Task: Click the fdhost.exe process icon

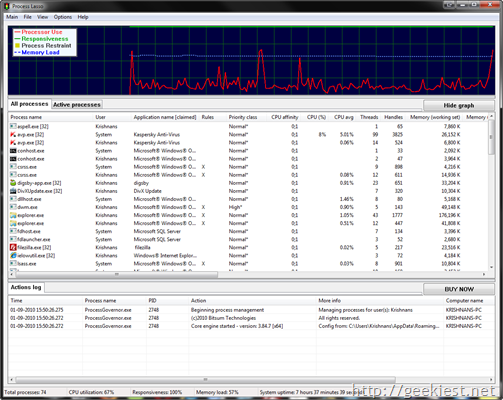Action: [x=13, y=231]
